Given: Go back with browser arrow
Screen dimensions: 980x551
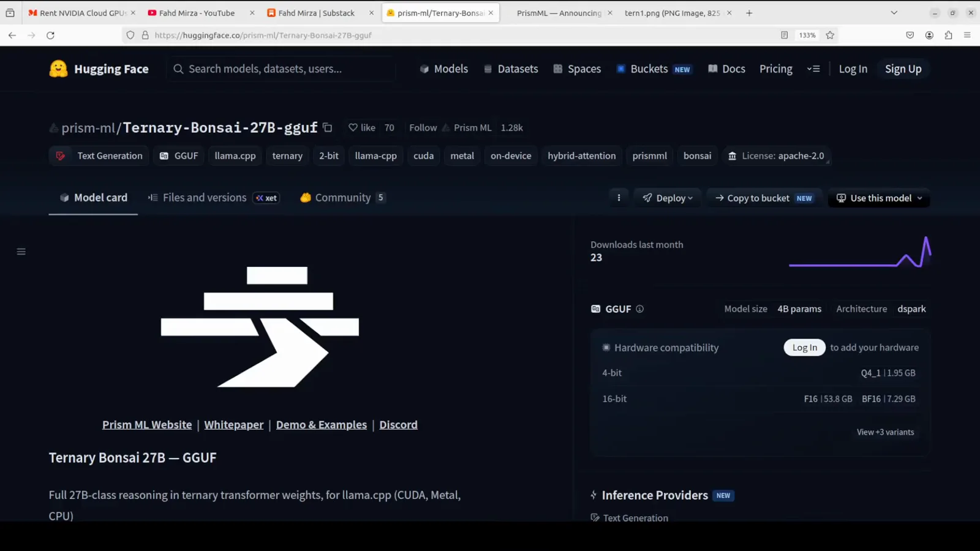Looking at the screenshot, I should 12,36.
